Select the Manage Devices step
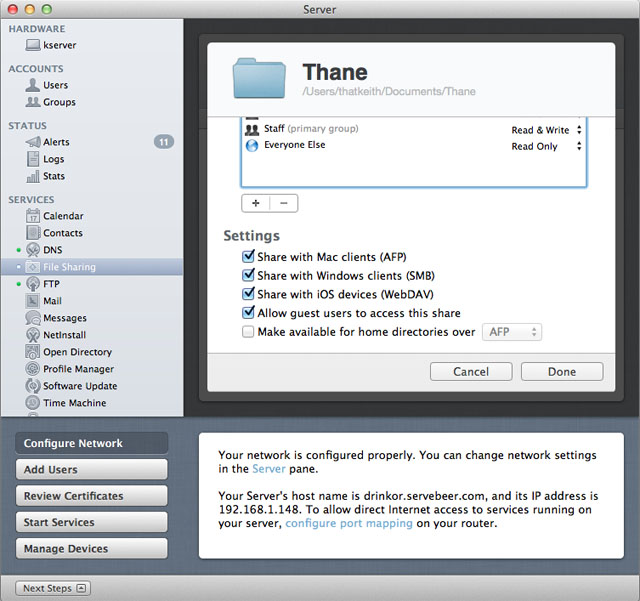This screenshot has width=640, height=601. [x=91, y=548]
